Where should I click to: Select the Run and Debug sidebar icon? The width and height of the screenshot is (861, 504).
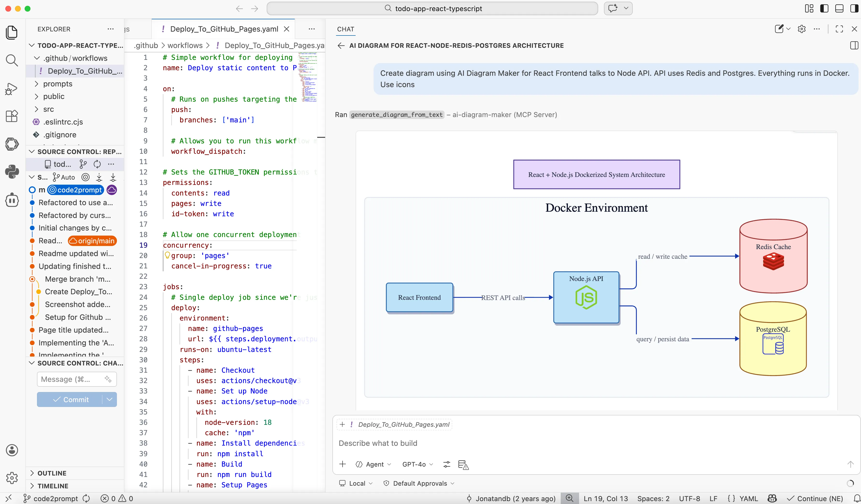(x=12, y=89)
